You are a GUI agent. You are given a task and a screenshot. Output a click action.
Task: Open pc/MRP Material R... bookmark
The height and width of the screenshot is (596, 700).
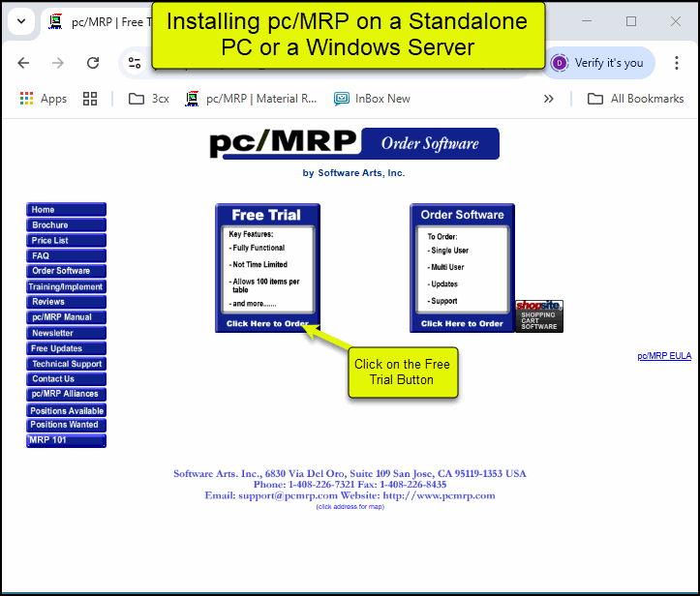tap(251, 99)
